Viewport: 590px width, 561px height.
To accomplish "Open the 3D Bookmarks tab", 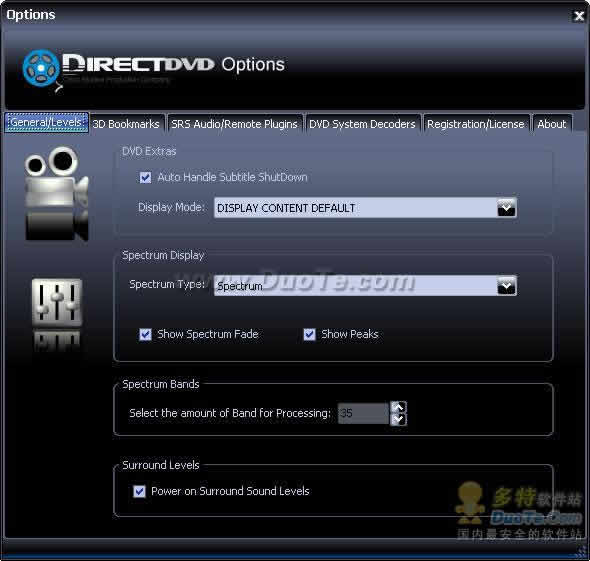I will [x=126, y=124].
